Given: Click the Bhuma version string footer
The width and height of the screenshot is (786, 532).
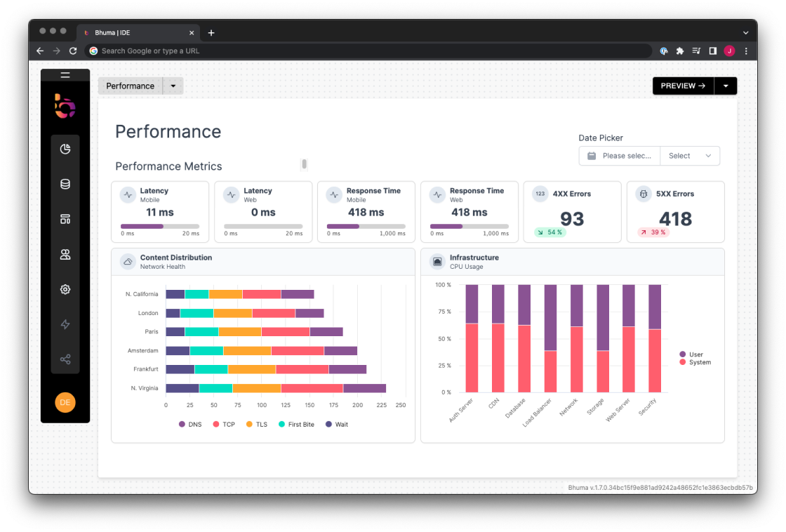Looking at the screenshot, I should click(x=660, y=487).
